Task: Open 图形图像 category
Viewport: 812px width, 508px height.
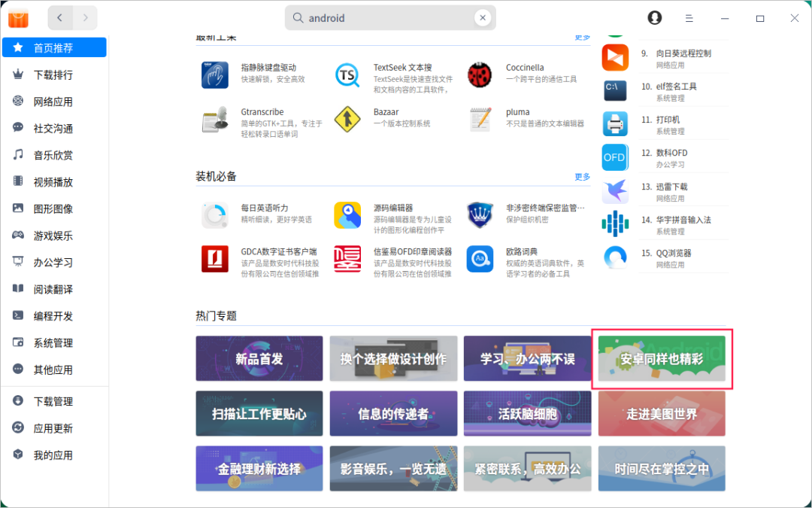Action: click(54, 209)
